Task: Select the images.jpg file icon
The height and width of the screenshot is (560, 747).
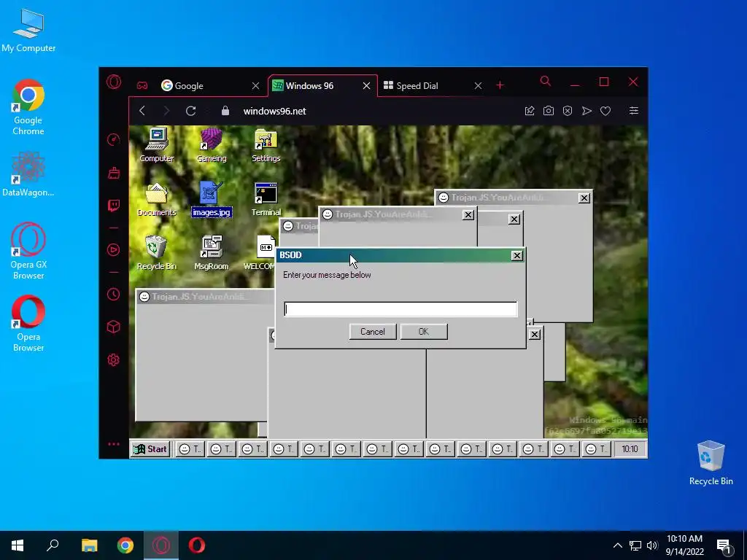Action: 212,199
